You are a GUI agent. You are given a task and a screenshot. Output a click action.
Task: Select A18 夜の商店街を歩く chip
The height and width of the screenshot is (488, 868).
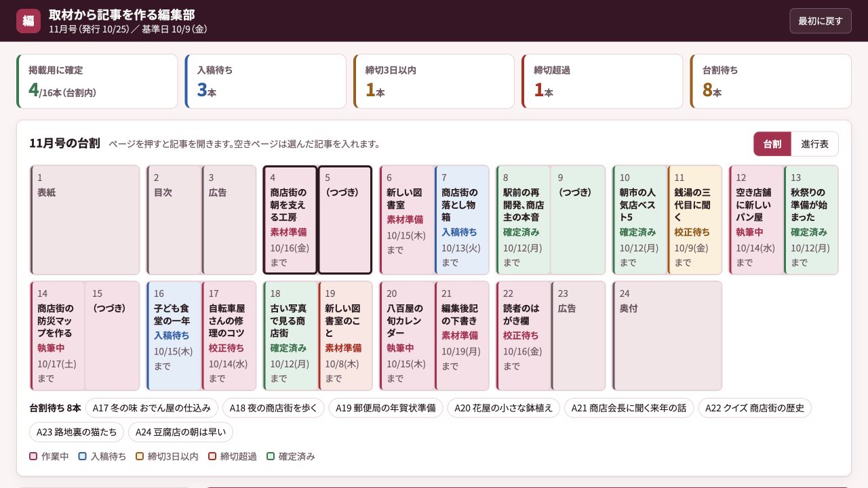click(273, 408)
